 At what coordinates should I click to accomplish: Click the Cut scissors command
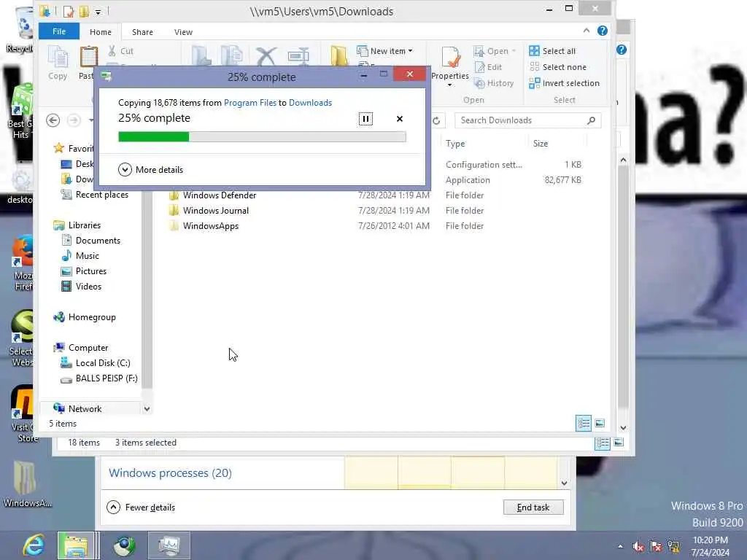coord(120,51)
